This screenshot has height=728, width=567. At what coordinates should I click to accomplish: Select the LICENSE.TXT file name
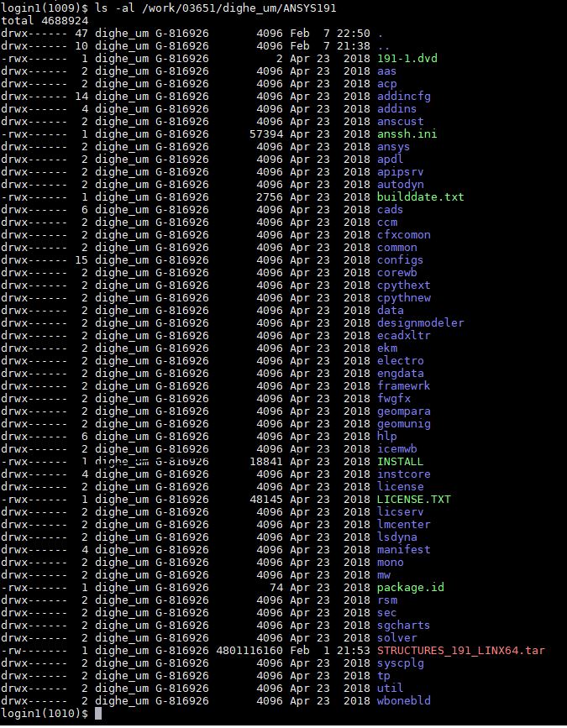414,499
